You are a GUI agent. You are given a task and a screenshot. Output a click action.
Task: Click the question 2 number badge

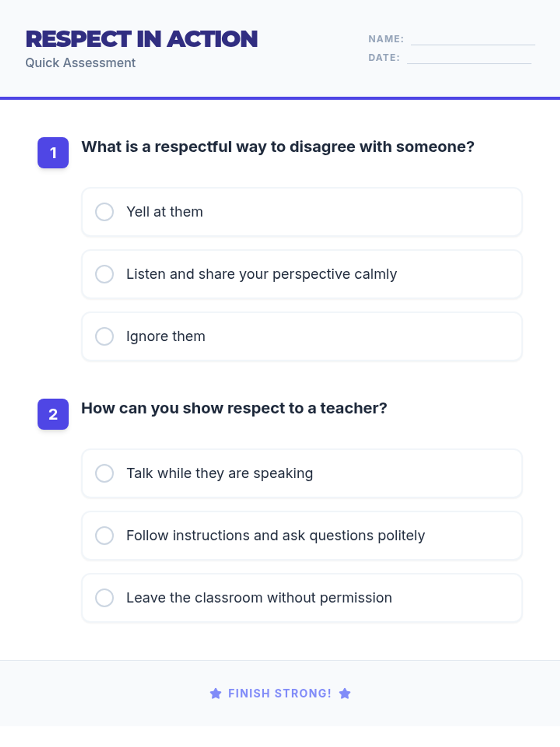(53, 414)
